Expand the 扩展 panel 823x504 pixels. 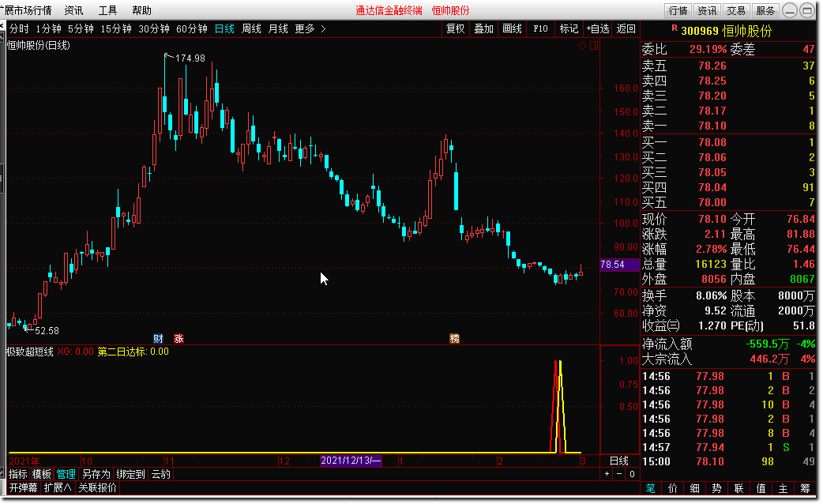[57, 487]
